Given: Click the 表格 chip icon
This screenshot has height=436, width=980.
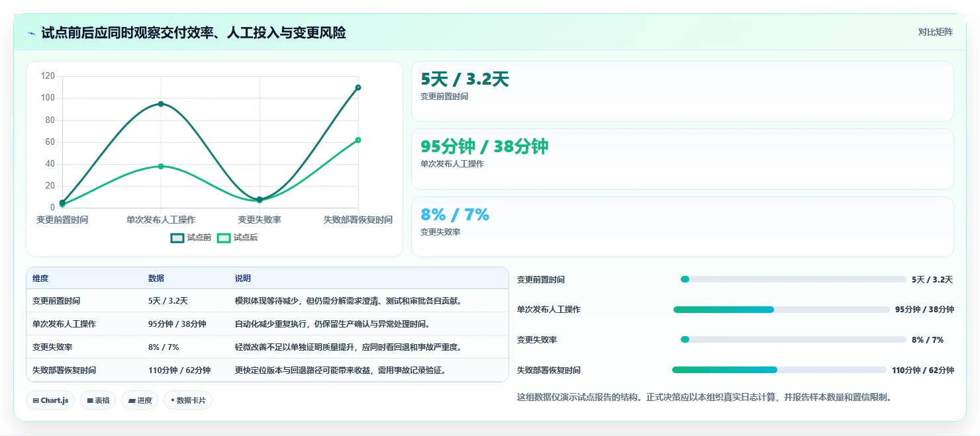Looking at the screenshot, I should click(x=90, y=400).
